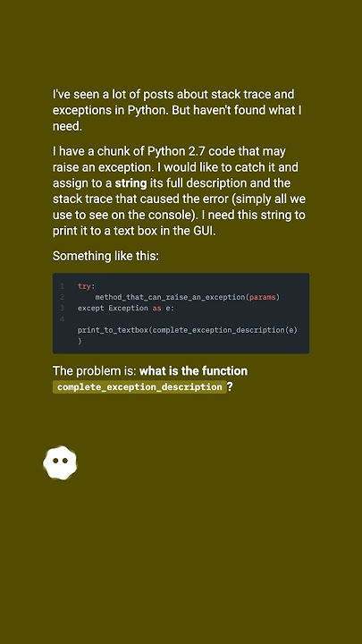This screenshot has width=362, height=644.
Task: Click the method_that_can_raise_an_exception call in the code
Action: [170, 297]
